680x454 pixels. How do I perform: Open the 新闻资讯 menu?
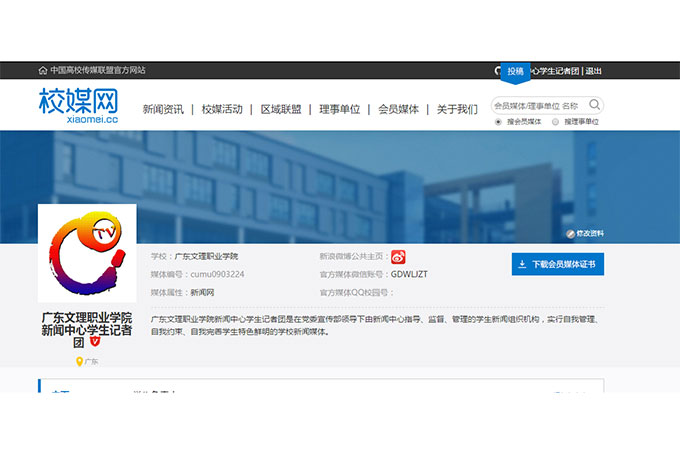(x=163, y=109)
